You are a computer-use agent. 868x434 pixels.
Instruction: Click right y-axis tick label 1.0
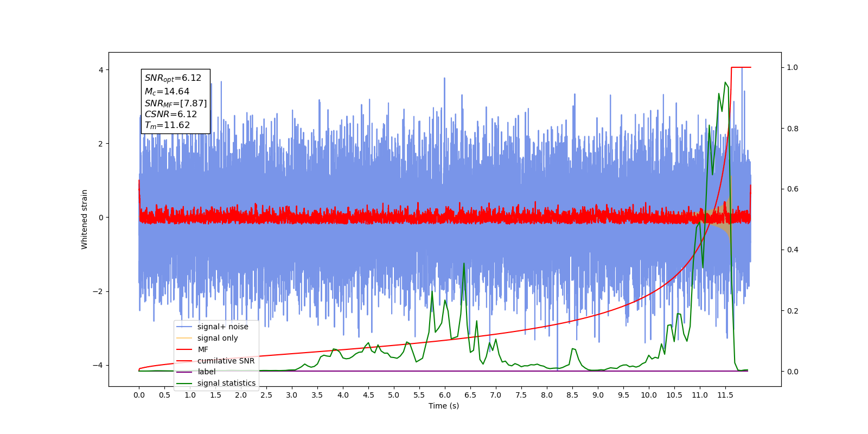pyautogui.click(x=793, y=67)
